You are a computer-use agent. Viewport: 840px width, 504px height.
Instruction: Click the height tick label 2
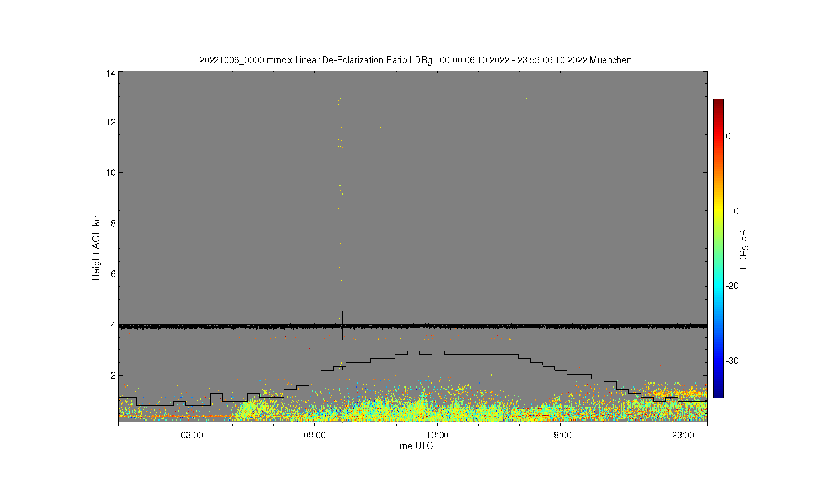click(113, 375)
